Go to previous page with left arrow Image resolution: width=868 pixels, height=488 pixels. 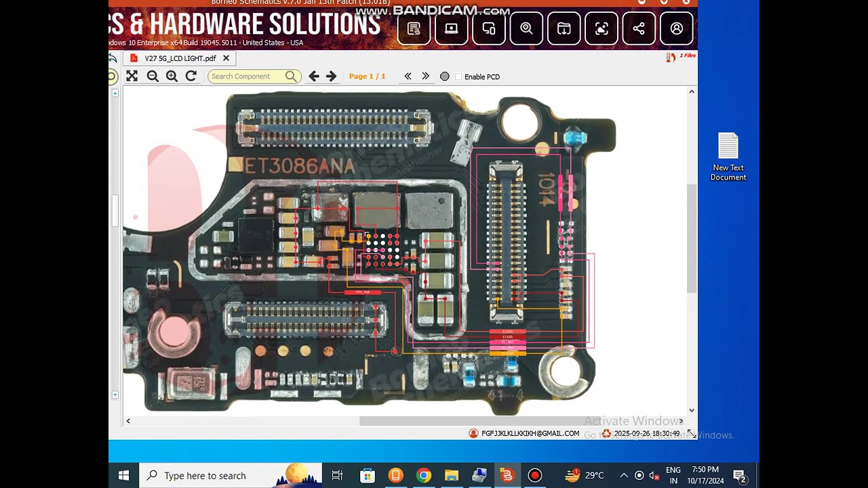tap(313, 76)
